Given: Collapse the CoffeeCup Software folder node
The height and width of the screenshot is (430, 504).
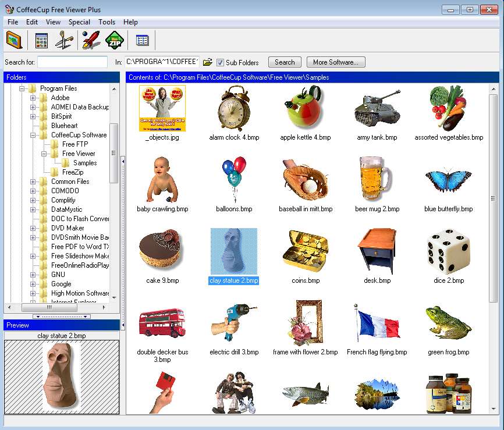Looking at the screenshot, I should click(x=33, y=135).
